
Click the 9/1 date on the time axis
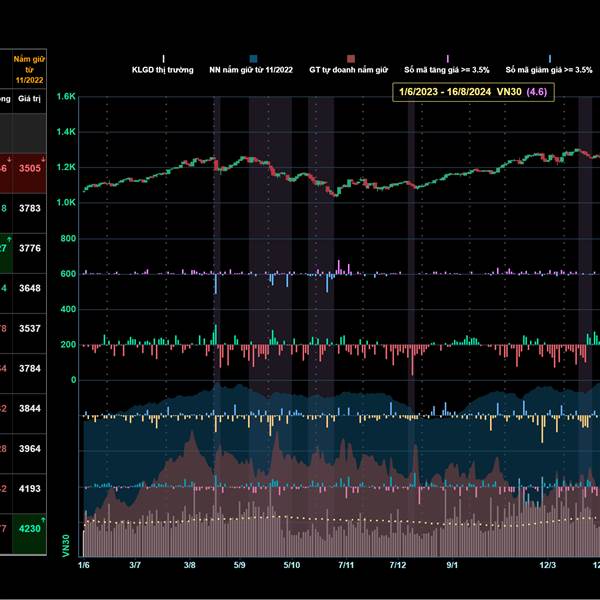452,565
